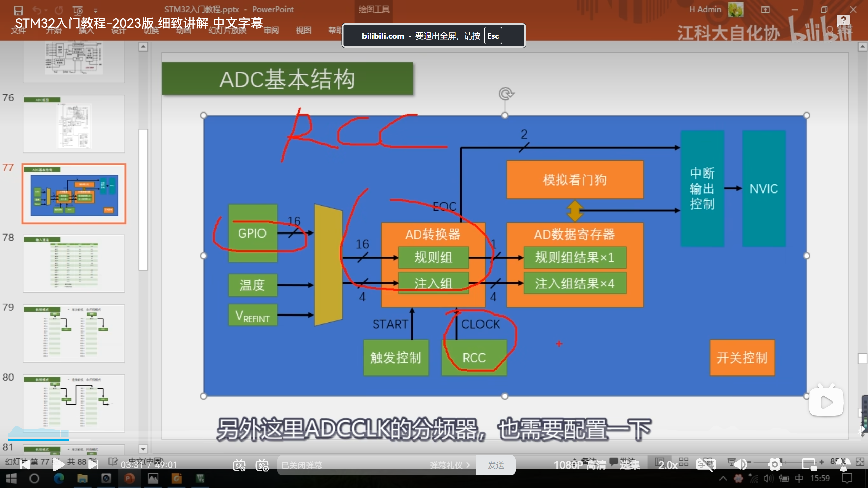This screenshot has width=868, height=488.
Task: Select slide 79 thumbnail
Action: tap(74, 333)
